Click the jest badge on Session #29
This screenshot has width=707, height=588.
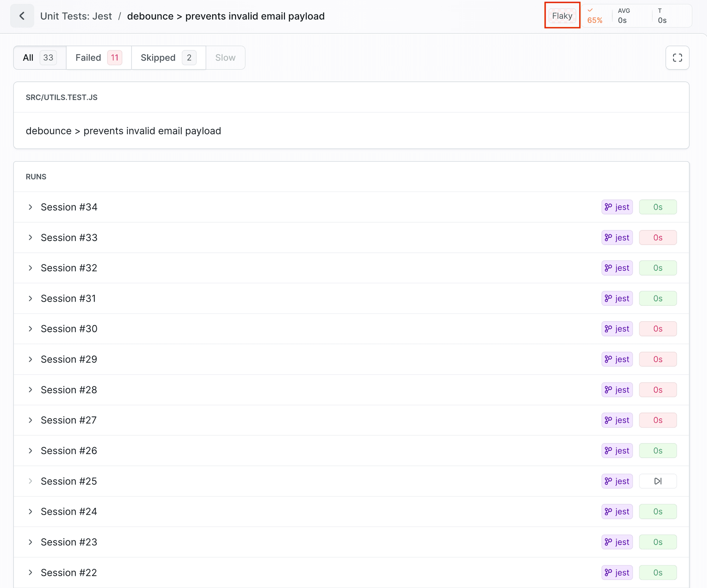coord(617,359)
